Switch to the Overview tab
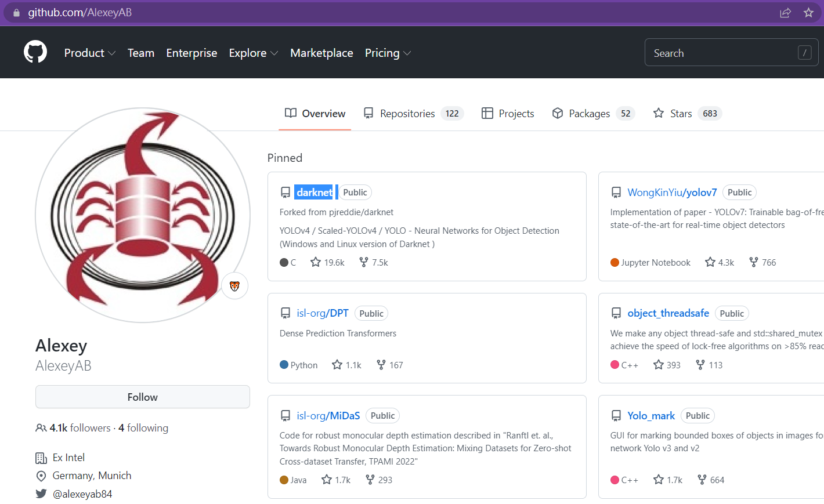824x504 pixels. (315, 114)
